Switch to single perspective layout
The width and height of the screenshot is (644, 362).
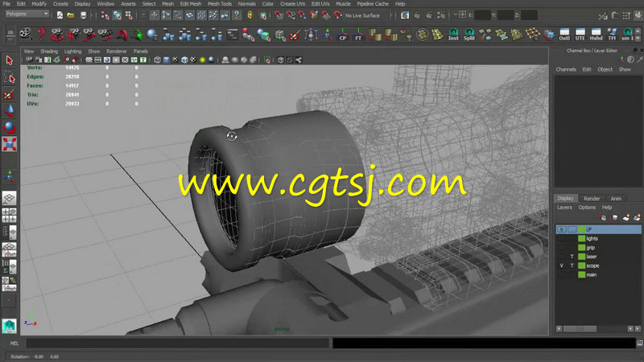click(9, 198)
